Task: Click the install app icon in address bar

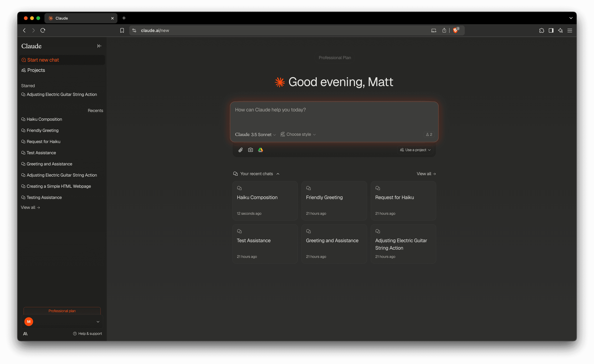Action: tap(434, 31)
